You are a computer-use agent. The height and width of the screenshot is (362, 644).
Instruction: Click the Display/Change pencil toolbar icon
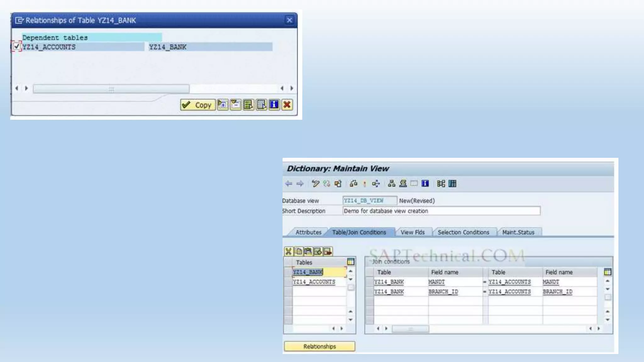[x=315, y=184]
